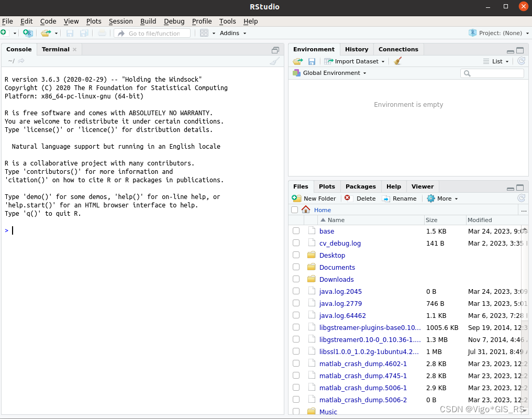
Task: Close the Terminal tab with its x
Action: click(75, 50)
